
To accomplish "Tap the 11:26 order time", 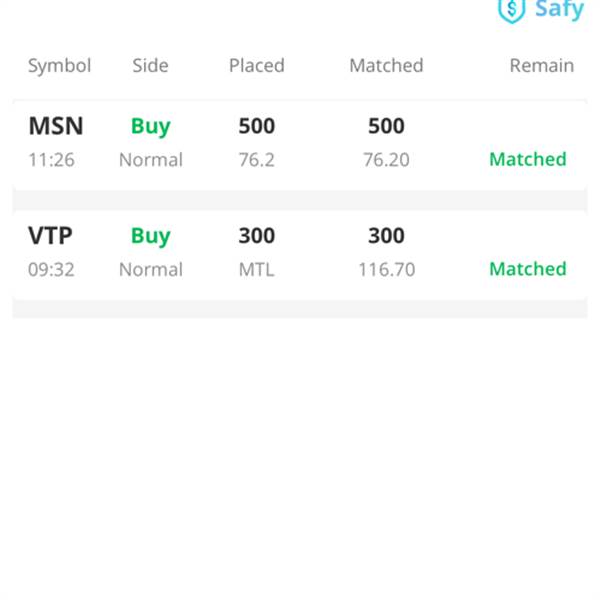I will click(x=51, y=160).
